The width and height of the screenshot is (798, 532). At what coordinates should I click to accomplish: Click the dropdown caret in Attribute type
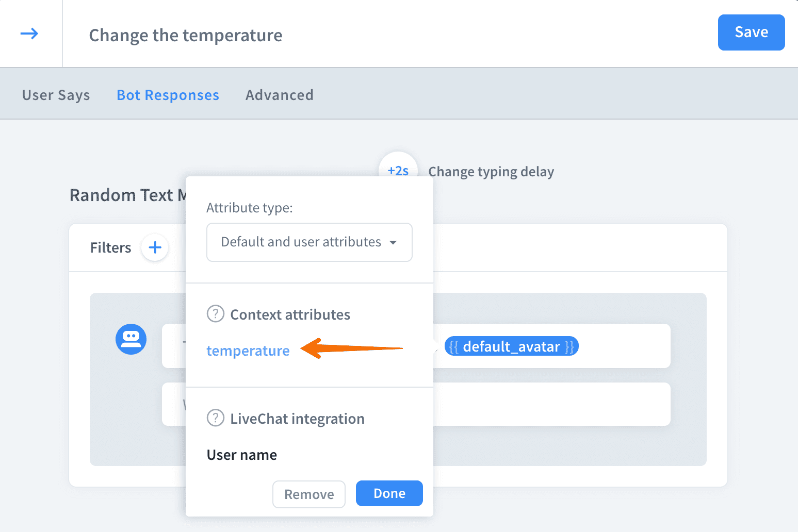[x=393, y=242]
